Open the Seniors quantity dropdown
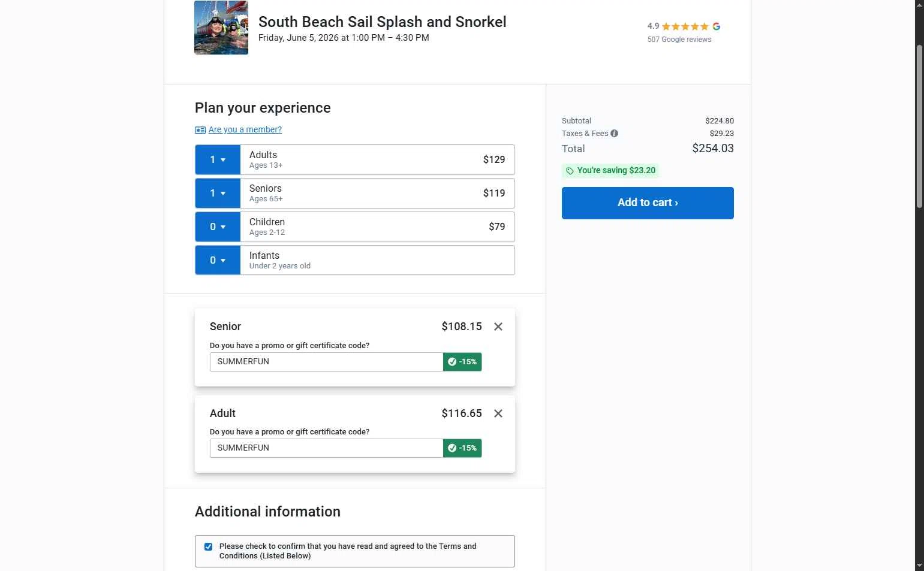Viewport: 924px width, 571px height. 218,194
